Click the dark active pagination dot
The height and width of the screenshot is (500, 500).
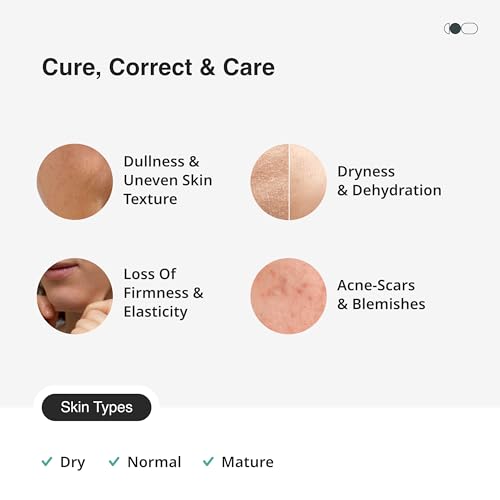click(x=455, y=29)
